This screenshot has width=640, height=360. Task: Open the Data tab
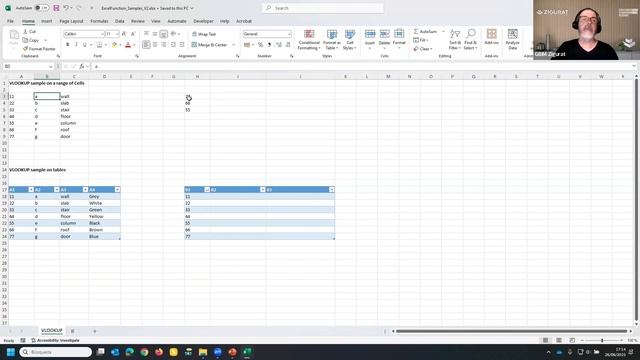pyautogui.click(x=120, y=21)
